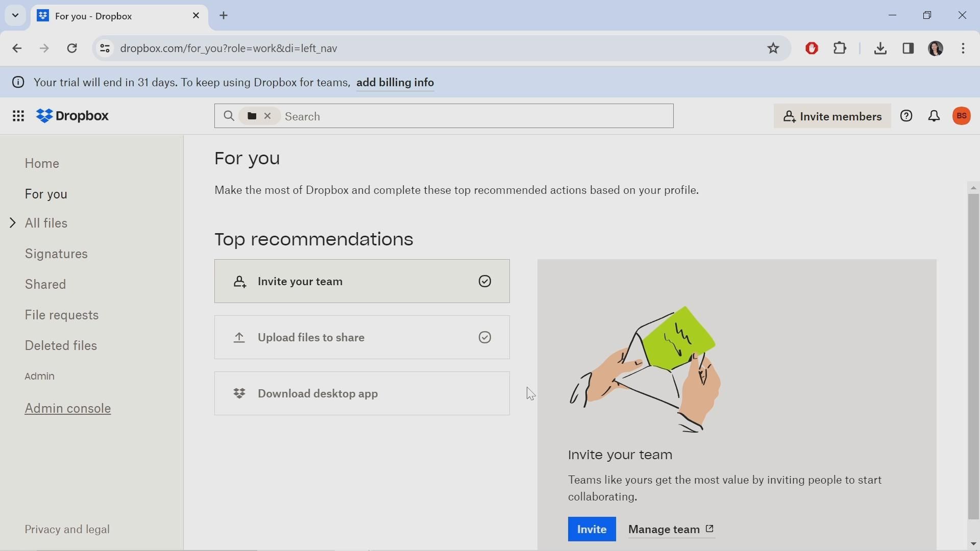This screenshot has height=551, width=980.
Task: Click the Dropbox logo
Action: coord(73,116)
